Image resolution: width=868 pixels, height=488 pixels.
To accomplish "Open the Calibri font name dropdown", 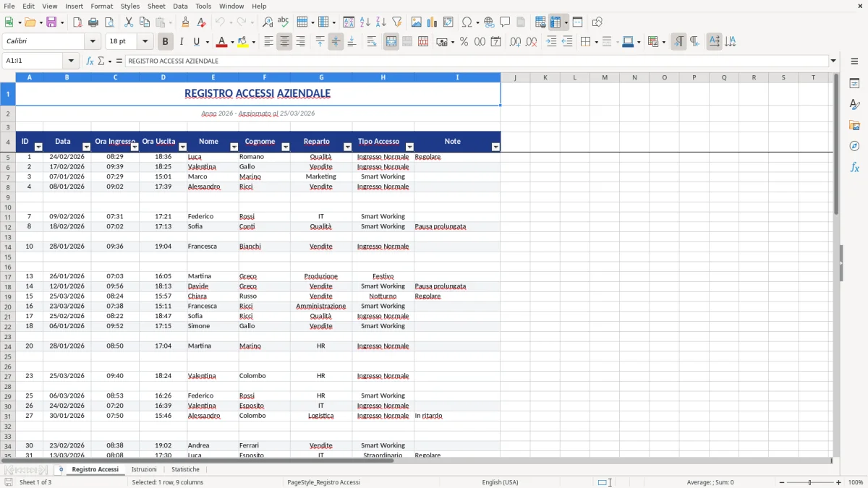I will point(92,41).
